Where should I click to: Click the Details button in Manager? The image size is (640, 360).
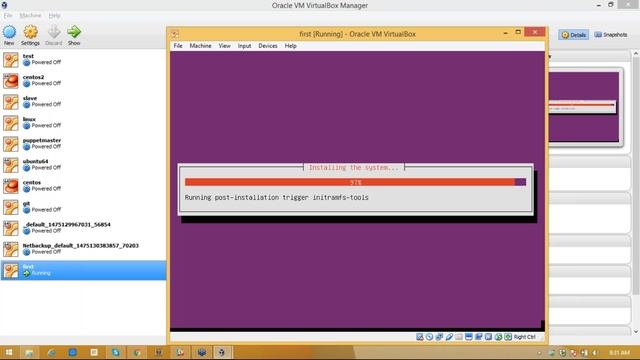pos(573,35)
